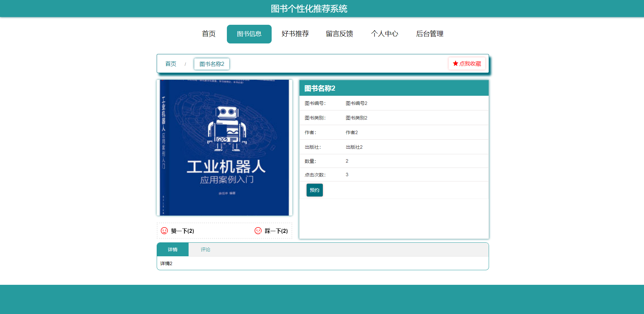Viewport: 644px width, 314px height.
Task: Click the sad face dislike icon
Action: coord(258,231)
